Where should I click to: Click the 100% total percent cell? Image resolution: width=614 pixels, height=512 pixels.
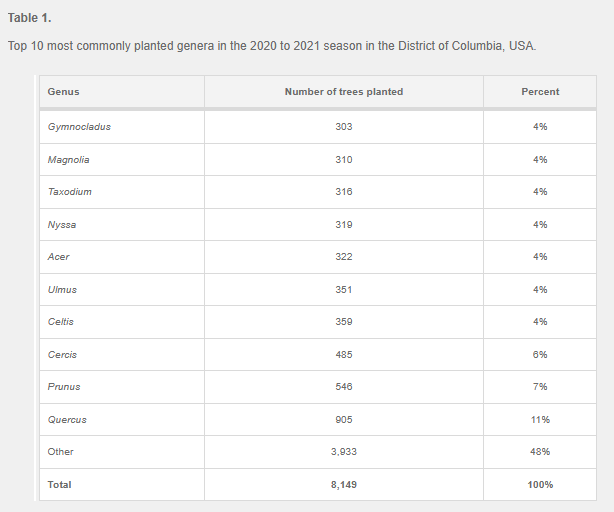(540, 485)
